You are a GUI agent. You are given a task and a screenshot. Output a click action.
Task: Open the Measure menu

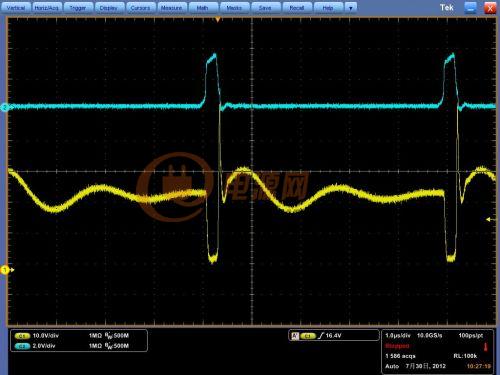point(171,7)
